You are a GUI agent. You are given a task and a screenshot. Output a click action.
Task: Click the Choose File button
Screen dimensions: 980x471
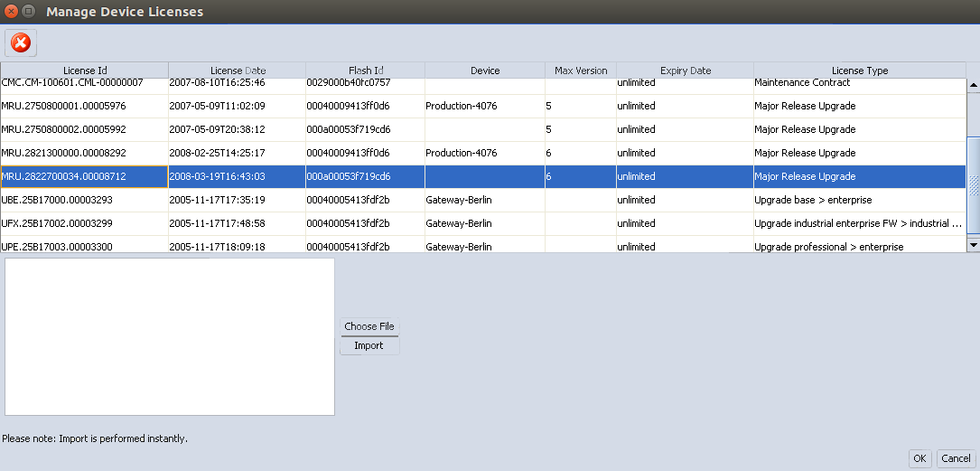coord(369,326)
